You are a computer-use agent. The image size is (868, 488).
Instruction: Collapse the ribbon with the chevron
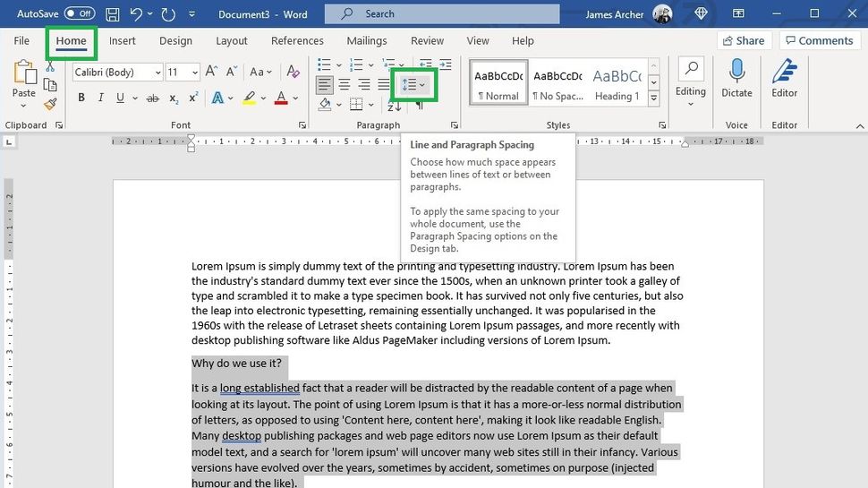pos(860,126)
